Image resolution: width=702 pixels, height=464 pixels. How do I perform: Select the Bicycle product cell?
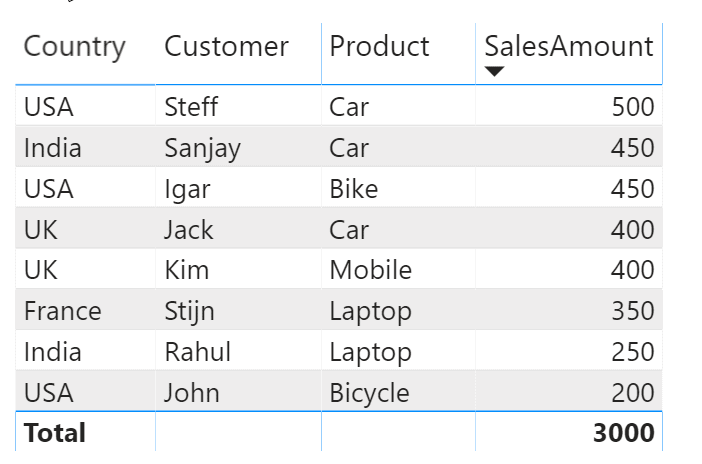369,393
